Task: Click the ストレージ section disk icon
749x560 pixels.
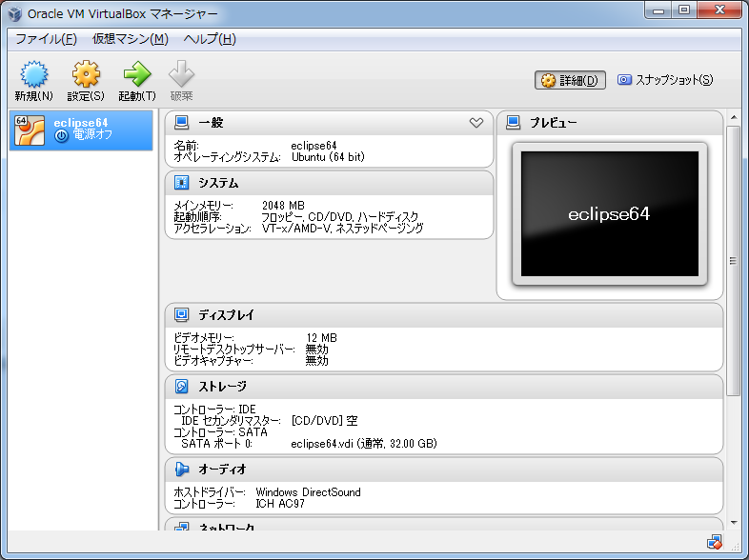Action: pos(182,387)
